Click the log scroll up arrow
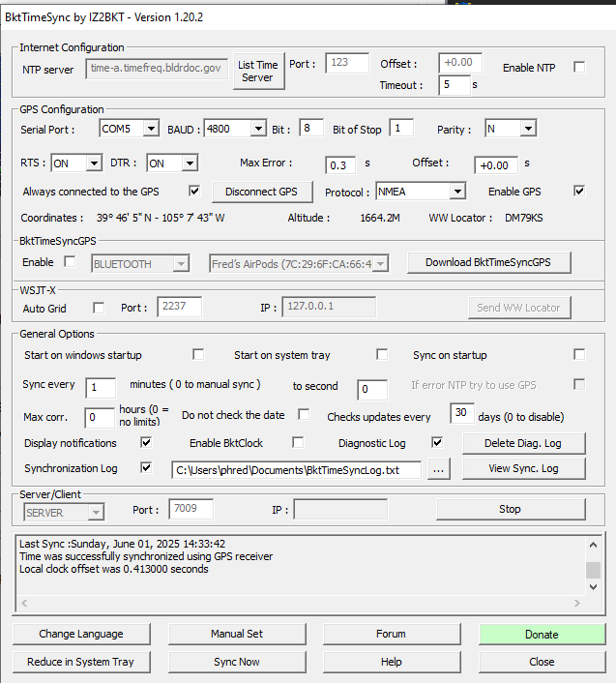The width and height of the screenshot is (616, 683). (x=593, y=545)
